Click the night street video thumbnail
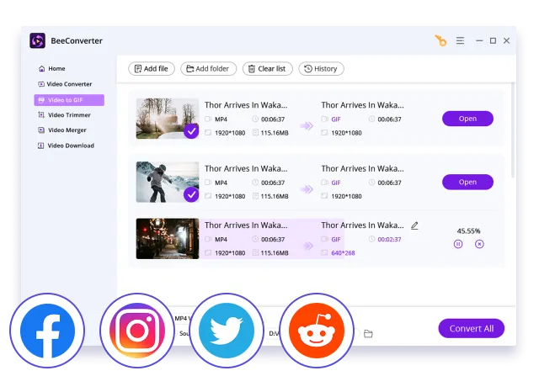Image resolution: width=539 pixels, height=392 pixels. [168, 239]
